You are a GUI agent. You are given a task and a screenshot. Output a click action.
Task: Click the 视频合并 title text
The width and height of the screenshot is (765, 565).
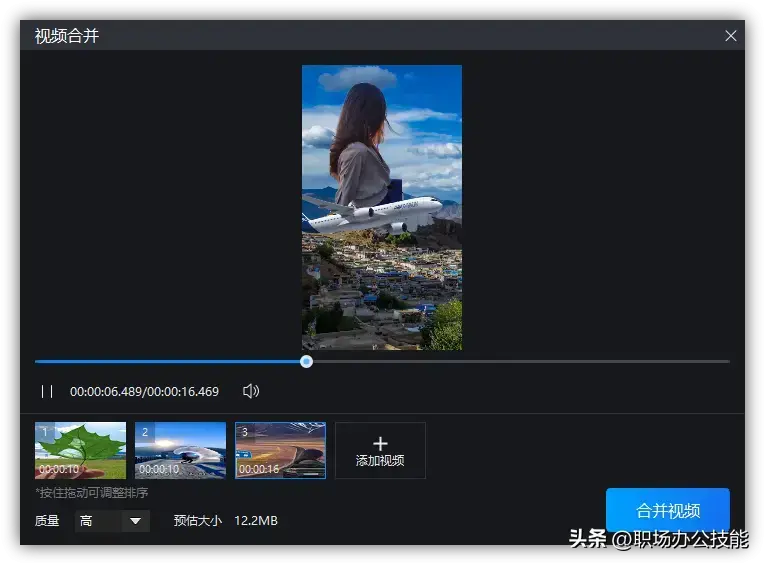[67, 36]
